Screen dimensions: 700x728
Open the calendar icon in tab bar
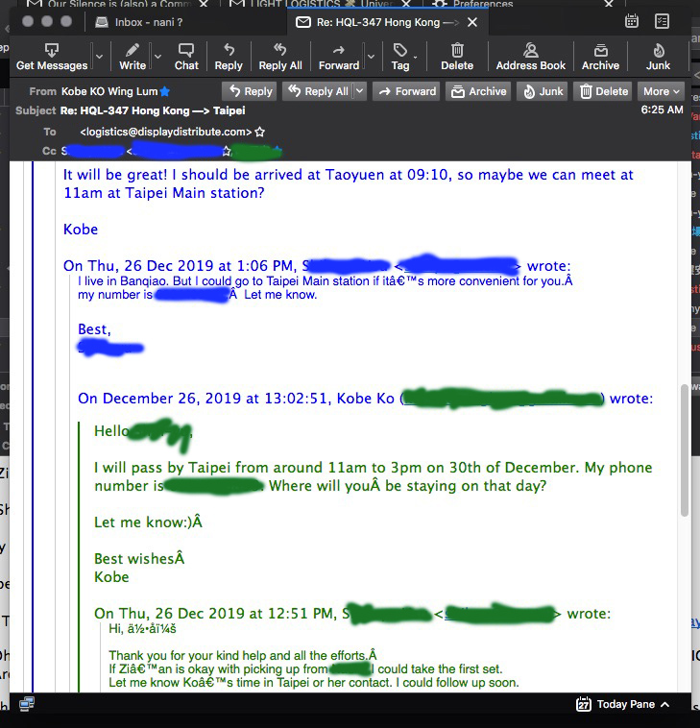point(632,21)
